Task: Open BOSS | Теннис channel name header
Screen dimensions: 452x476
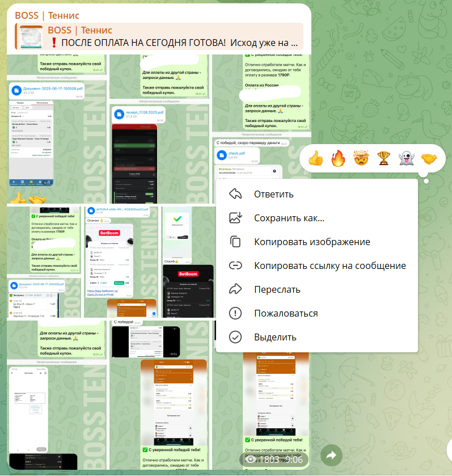Action: (x=47, y=15)
